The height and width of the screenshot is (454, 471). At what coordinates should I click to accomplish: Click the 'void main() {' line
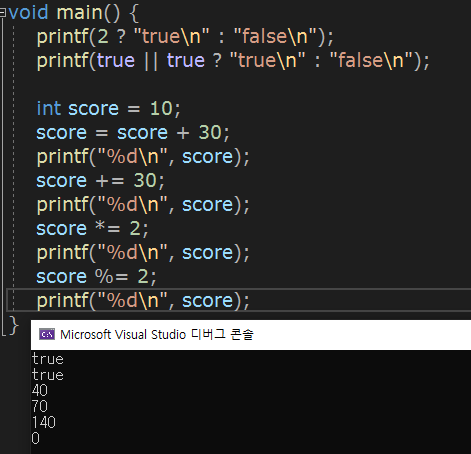click(74, 13)
